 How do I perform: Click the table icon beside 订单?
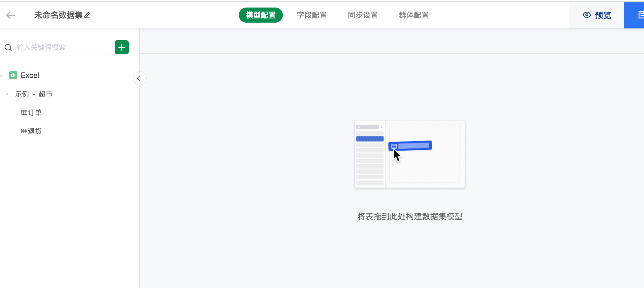(24, 112)
